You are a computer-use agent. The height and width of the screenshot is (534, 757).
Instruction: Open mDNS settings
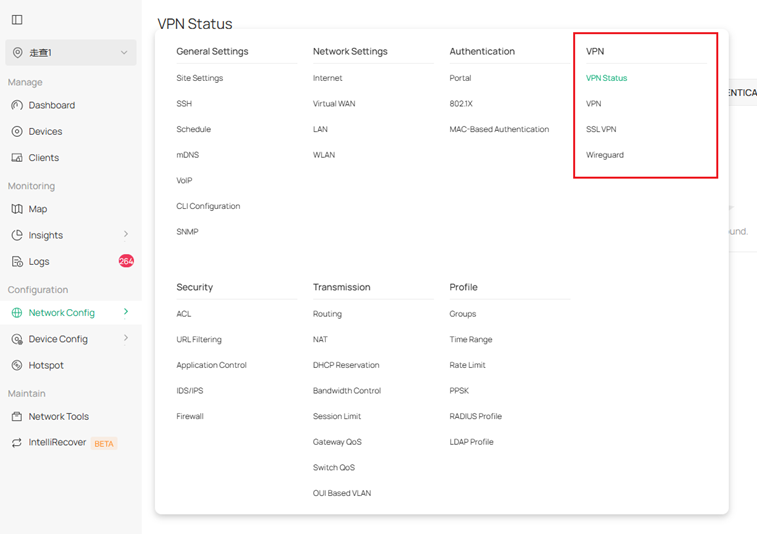tap(188, 155)
